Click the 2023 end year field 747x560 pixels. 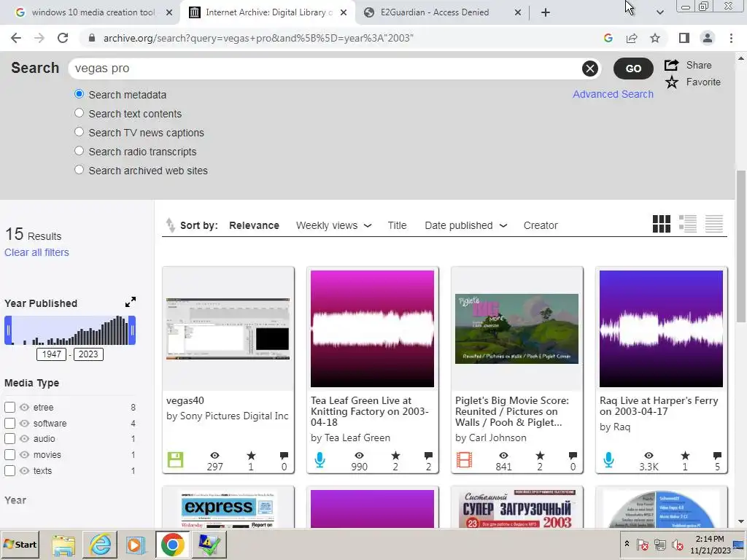(88, 354)
